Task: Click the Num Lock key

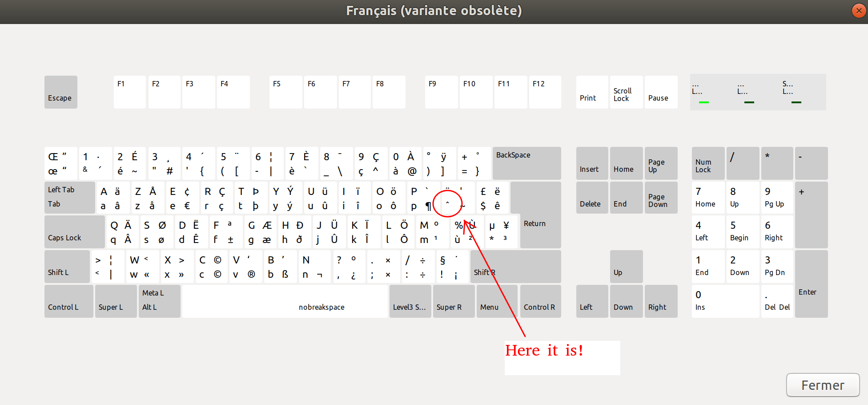Action: [x=707, y=163]
